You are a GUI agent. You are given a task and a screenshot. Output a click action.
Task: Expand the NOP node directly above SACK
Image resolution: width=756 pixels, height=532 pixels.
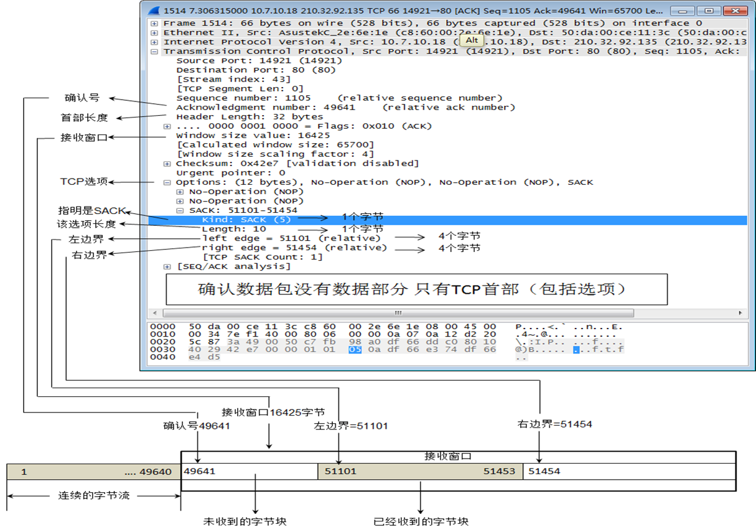(x=180, y=201)
